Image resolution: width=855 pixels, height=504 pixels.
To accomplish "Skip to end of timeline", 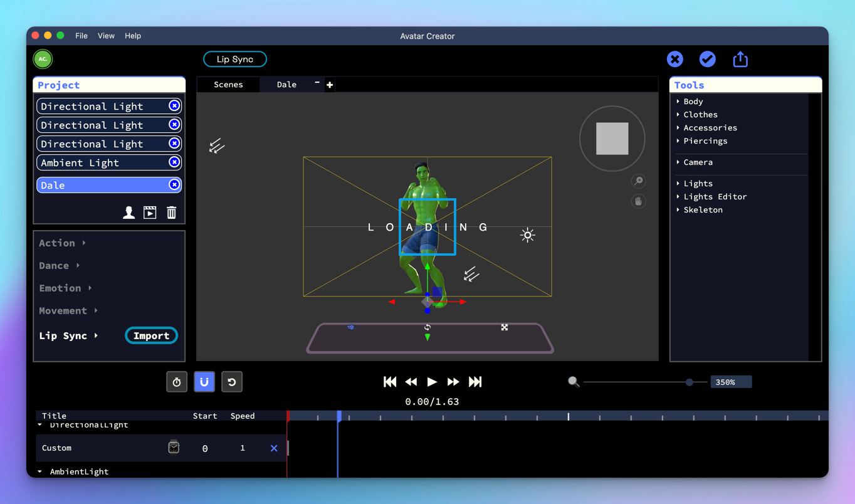I will point(475,382).
